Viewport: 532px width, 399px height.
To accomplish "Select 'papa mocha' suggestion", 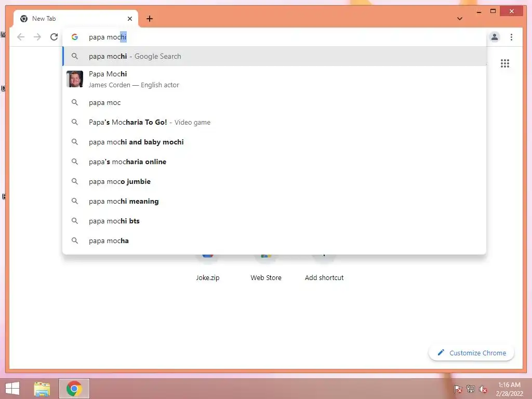I will click(x=274, y=241).
